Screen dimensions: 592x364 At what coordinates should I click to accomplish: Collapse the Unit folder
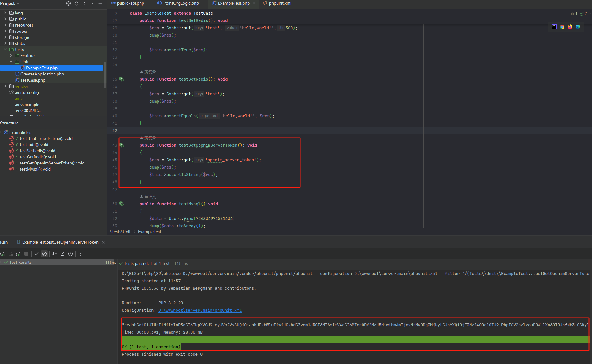tap(11, 62)
